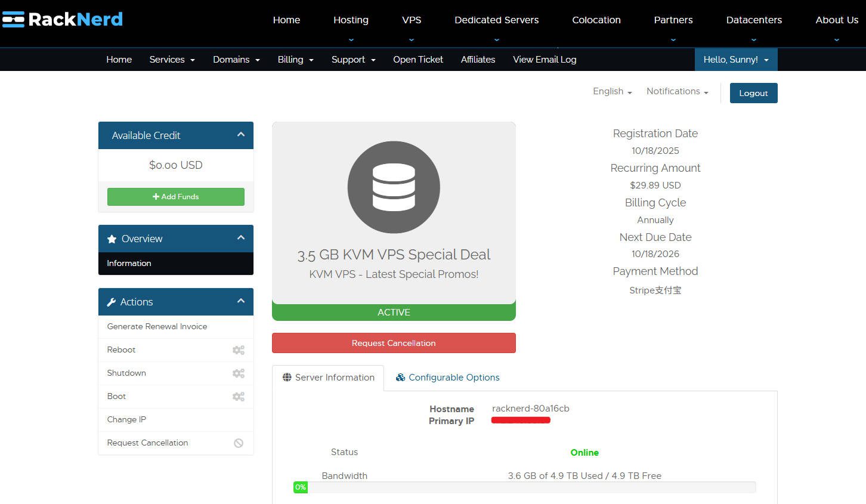This screenshot has height=504, width=866.
Task: Open the Affiliates page
Action: pyautogui.click(x=478, y=60)
